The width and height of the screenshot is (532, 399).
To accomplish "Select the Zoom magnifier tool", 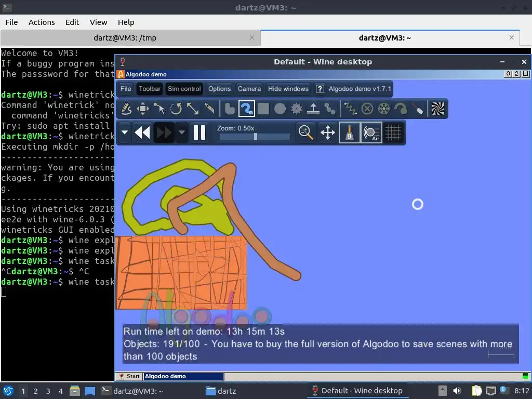I will pyautogui.click(x=305, y=132).
